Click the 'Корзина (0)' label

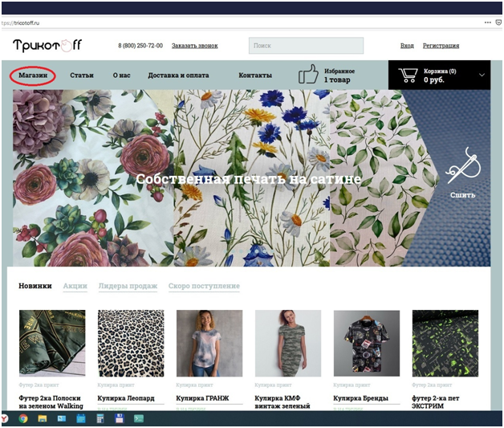point(440,71)
